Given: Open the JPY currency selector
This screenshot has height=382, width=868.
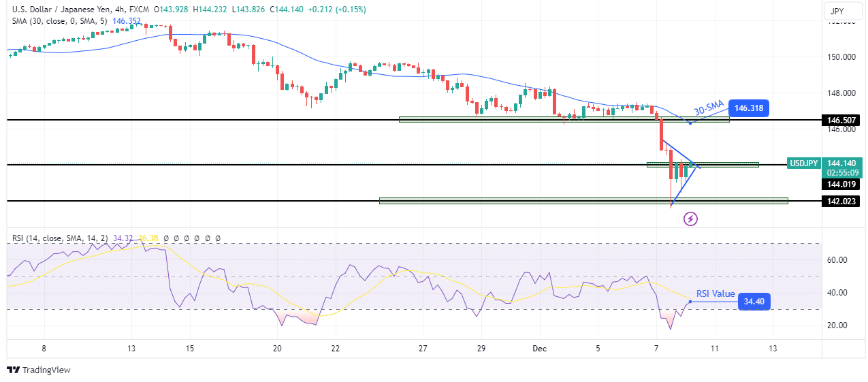Looking at the screenshot, I should (844, 11).
